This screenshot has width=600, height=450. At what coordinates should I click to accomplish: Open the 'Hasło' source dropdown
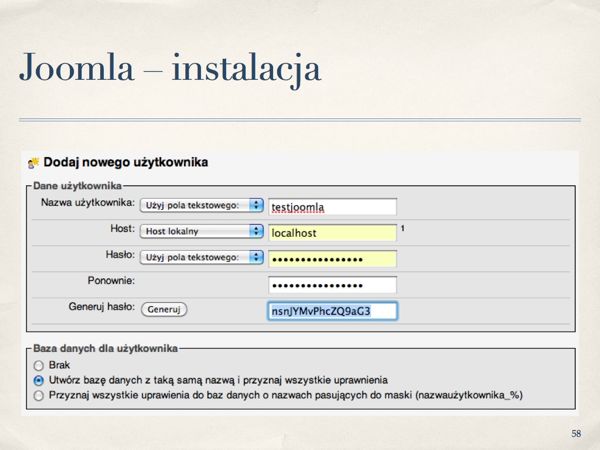click(202, 257)
